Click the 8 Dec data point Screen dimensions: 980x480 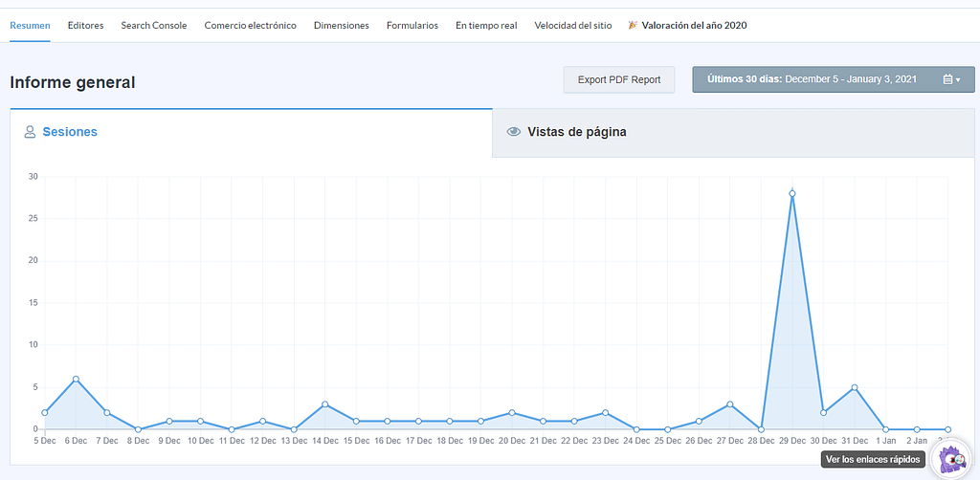point(138,429)
